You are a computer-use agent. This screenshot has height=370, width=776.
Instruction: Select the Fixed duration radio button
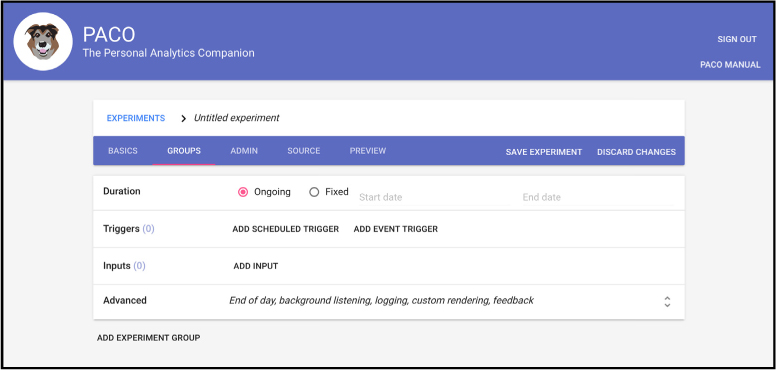(314, 192)
